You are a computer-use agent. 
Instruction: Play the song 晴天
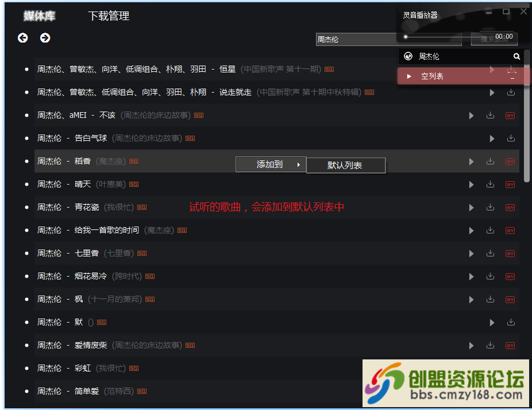point(471,185)
